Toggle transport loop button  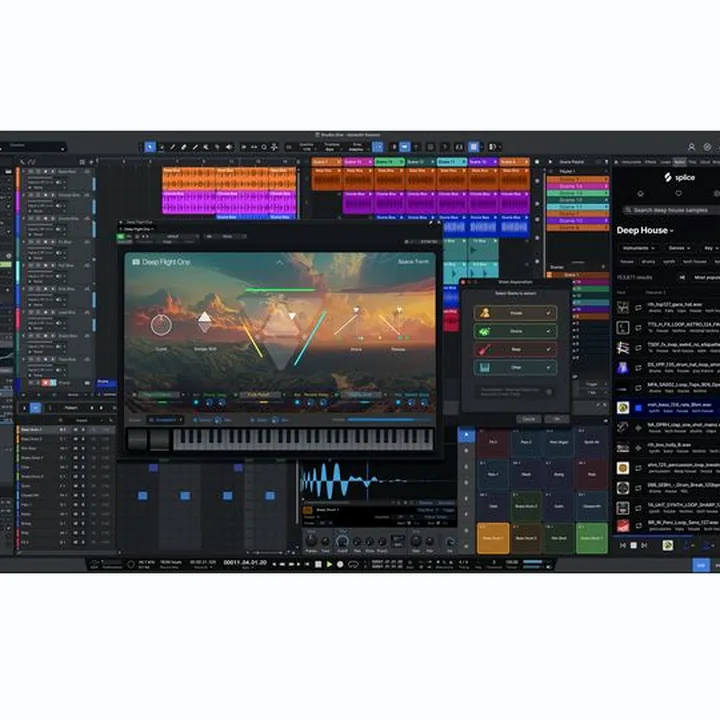tap(353, 564)
